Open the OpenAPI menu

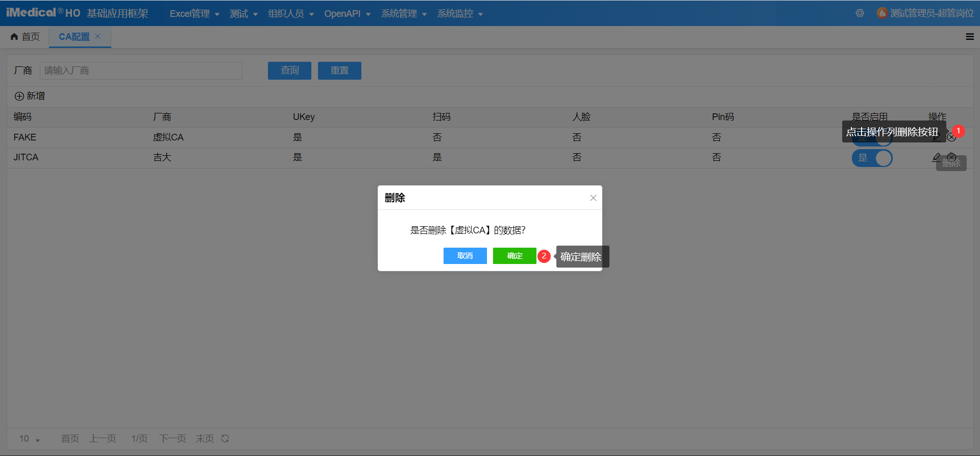click(347, 14)
